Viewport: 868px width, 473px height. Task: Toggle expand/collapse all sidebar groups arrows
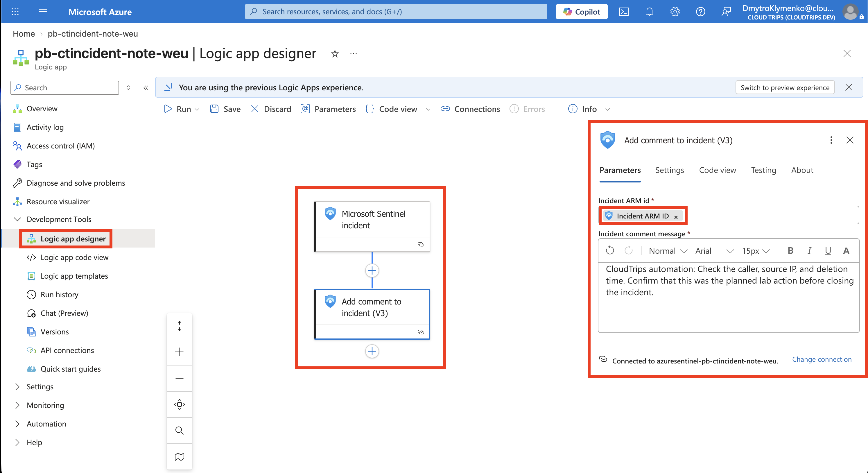128,87
